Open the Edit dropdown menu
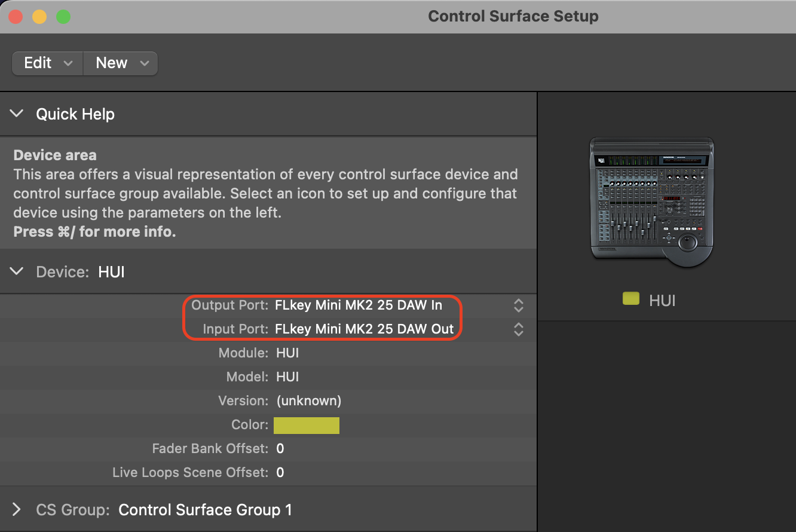The width and height of the screenshot is (796, 532). point(48,63)
